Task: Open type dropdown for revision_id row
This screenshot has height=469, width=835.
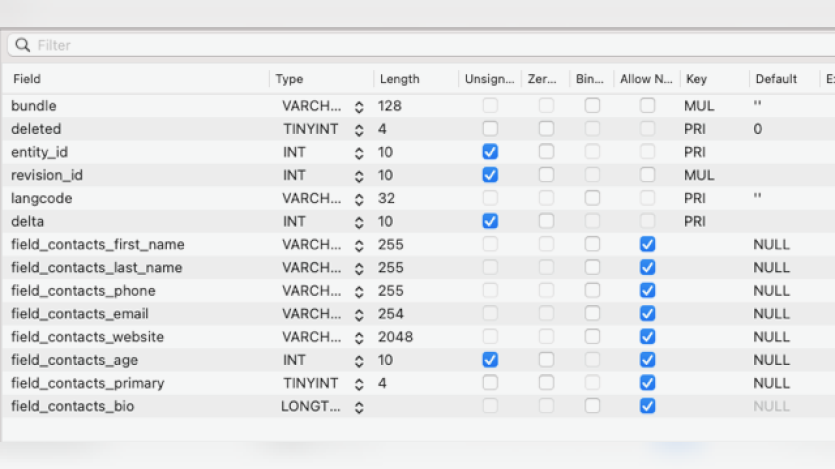Action: (359, 176)
